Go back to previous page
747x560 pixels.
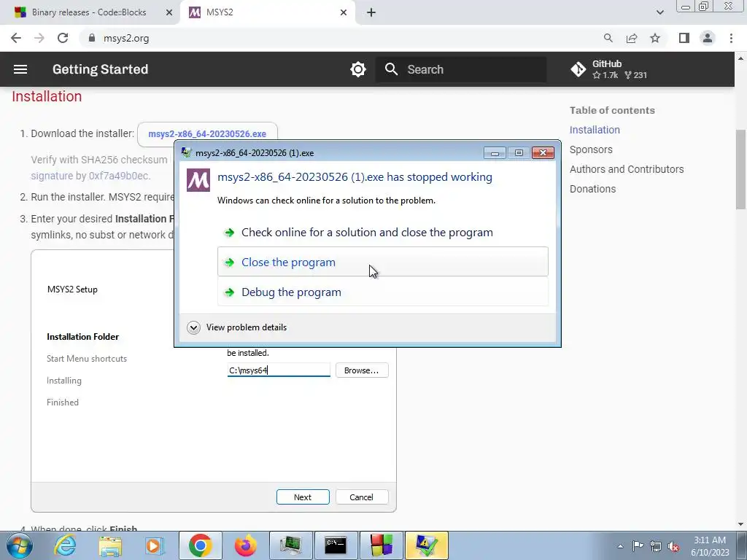16,38
